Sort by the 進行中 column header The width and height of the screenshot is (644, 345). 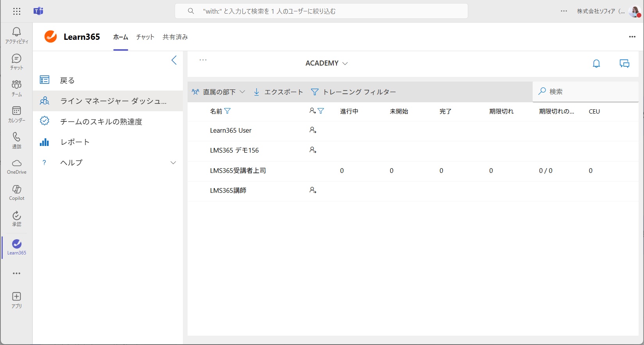[349, 111]
